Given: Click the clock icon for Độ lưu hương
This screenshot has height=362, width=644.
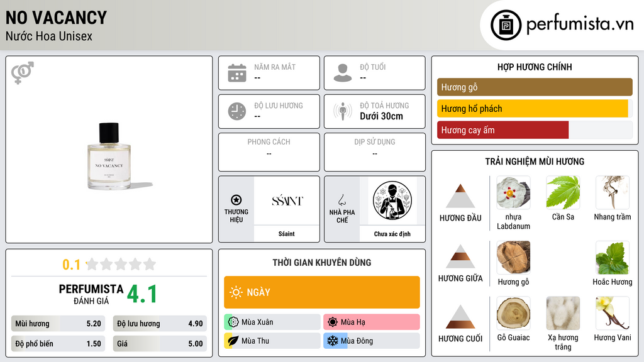Looking at the screenshot, I should pyautogui.click(x=237, y=111).
